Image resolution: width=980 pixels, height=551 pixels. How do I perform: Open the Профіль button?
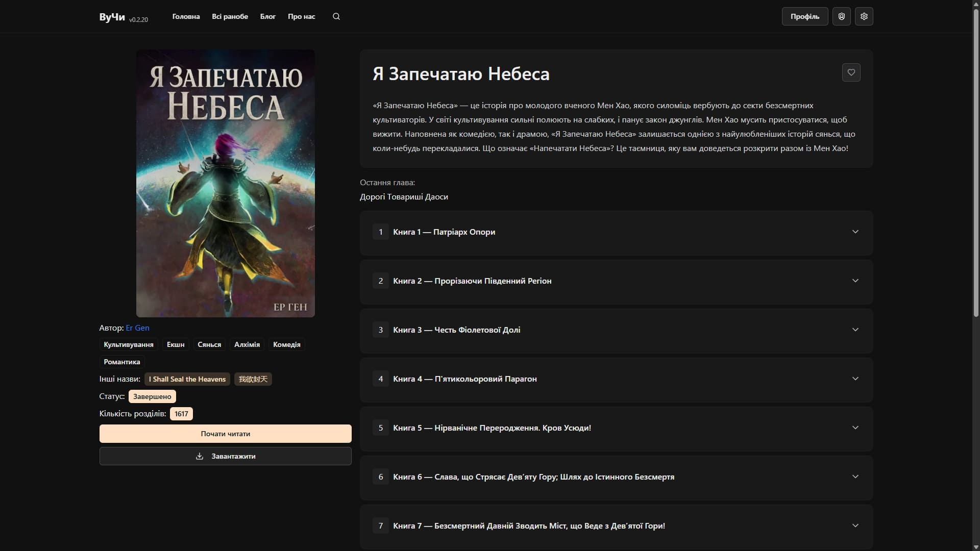pos(805,16)
